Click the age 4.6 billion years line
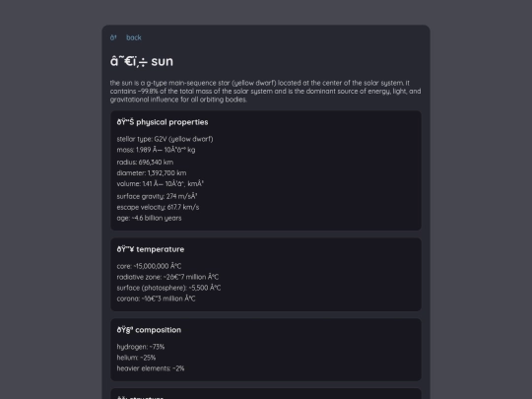The height and width of the screenshot is (399, 532). click(149, 218)
